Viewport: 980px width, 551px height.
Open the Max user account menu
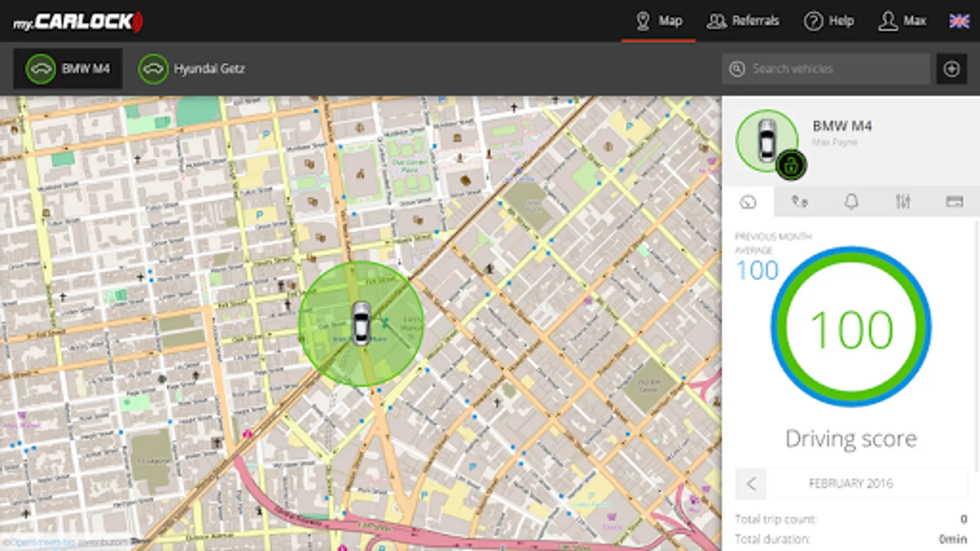coord(902,21)
